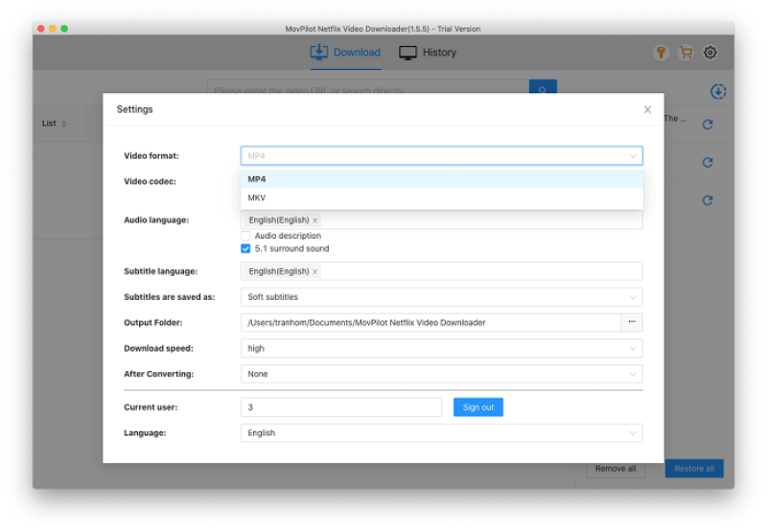Click the Sign out button
The image size is (767, 532).
tap(477, 407)
